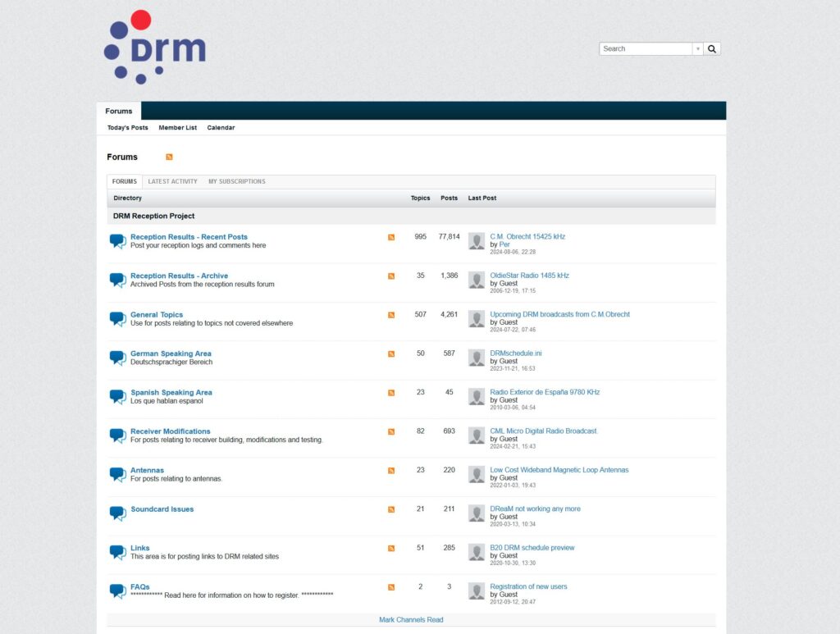Click the Mark Channels Read link
The width and height of the screenshot is (840, 634).
(410, 619)
